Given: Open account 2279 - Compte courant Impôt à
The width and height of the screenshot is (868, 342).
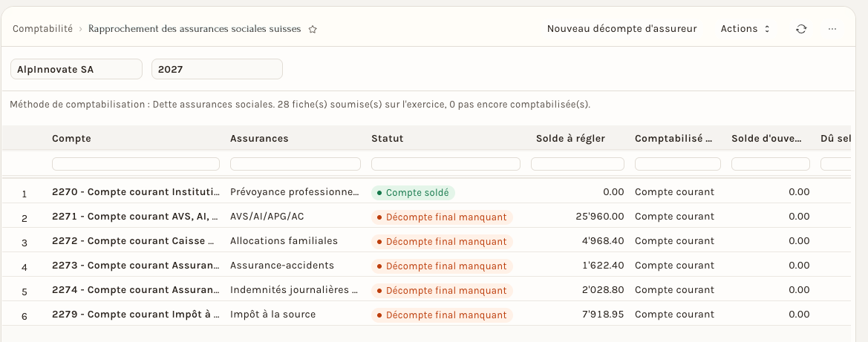Looking at the screenshot, I should (135, 315).
